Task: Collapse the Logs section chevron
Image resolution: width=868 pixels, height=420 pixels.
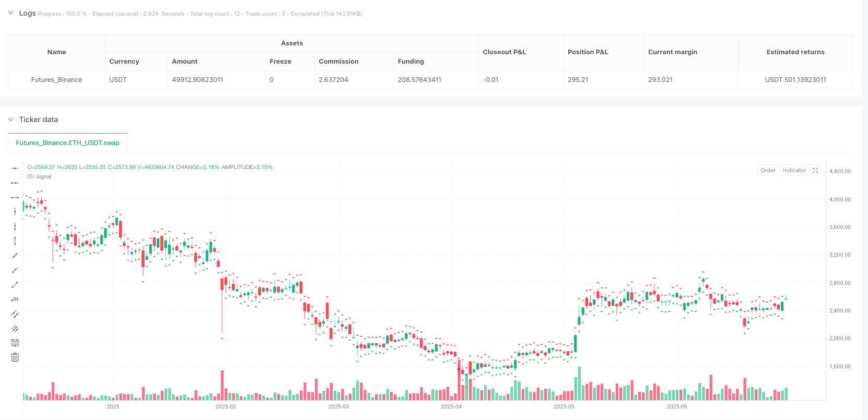Action: tap(10, 13)
